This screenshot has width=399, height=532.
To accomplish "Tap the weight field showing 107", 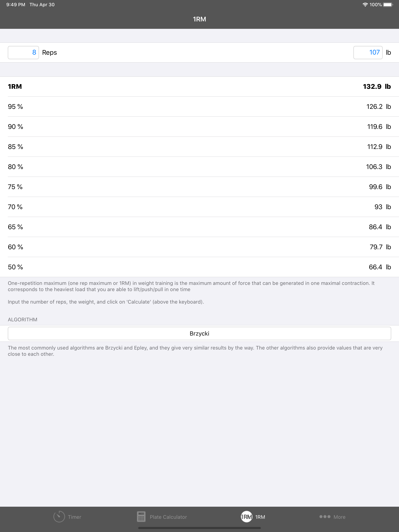I will point(368,52).
